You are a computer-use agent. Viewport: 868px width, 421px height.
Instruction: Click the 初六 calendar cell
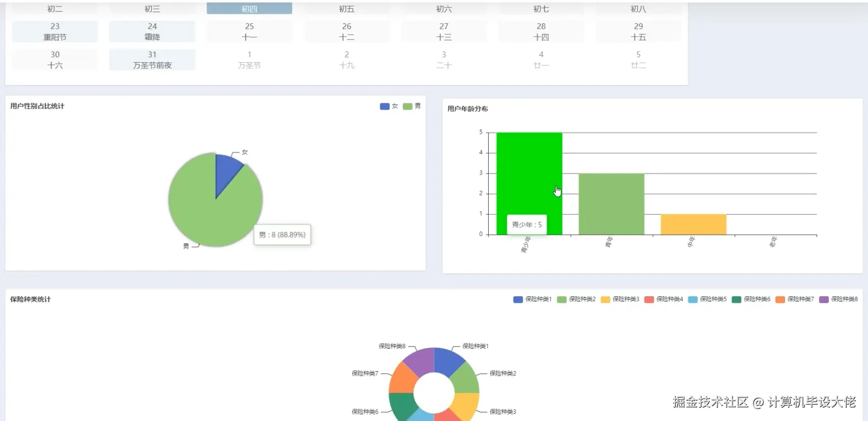(444, 9)
